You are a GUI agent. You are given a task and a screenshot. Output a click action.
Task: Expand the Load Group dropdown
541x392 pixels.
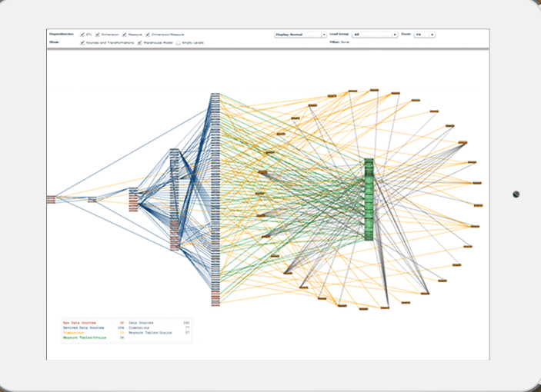(374, 35)
